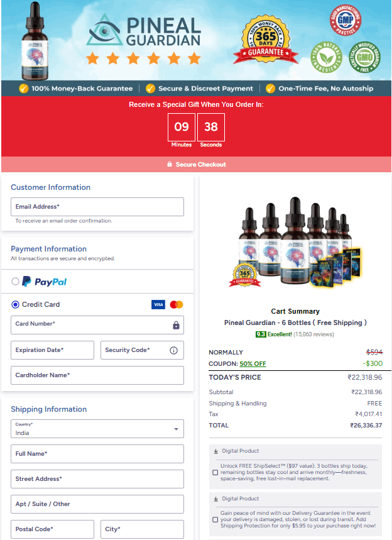392x540 pixels.
Task: Click the 365 Days Money Back Guarantee header badge
Action: tap(266, 39)
